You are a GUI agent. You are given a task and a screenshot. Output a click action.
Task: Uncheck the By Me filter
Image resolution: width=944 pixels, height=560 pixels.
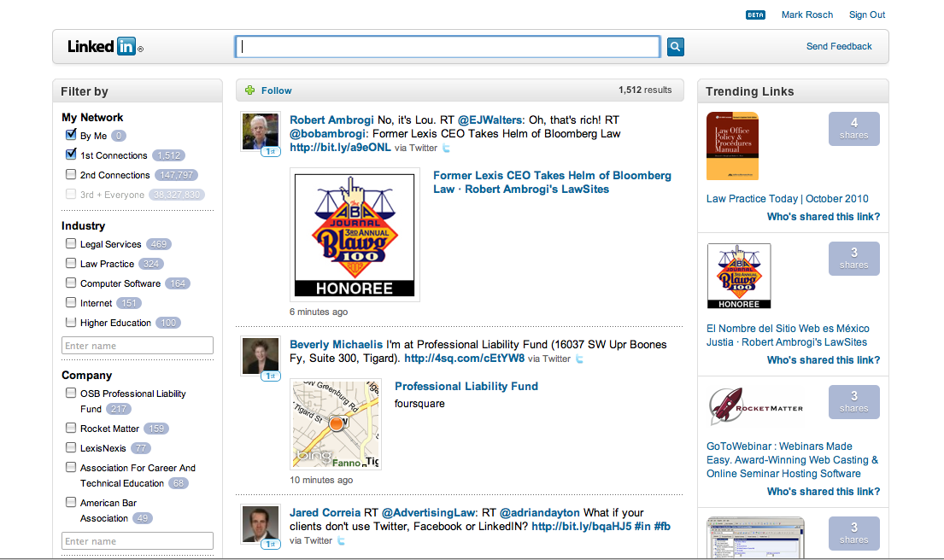tap(71, 135)
